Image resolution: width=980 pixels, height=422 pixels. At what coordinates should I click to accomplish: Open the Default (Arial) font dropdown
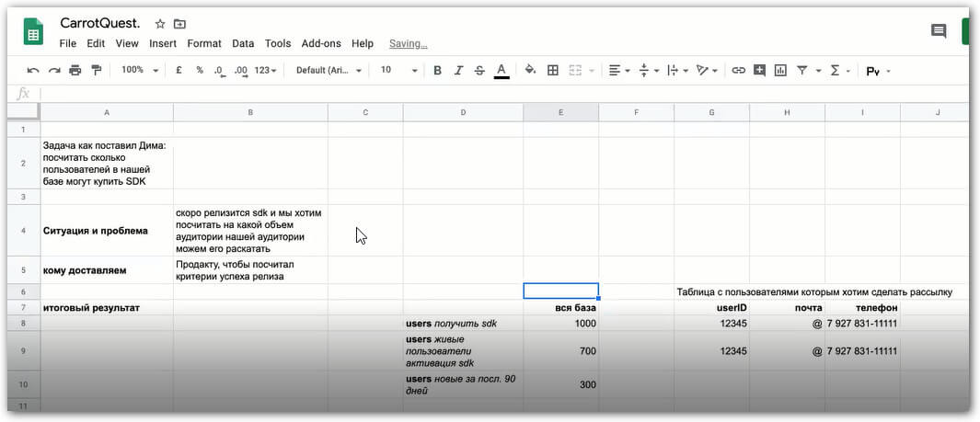click(x=329, y=71)
